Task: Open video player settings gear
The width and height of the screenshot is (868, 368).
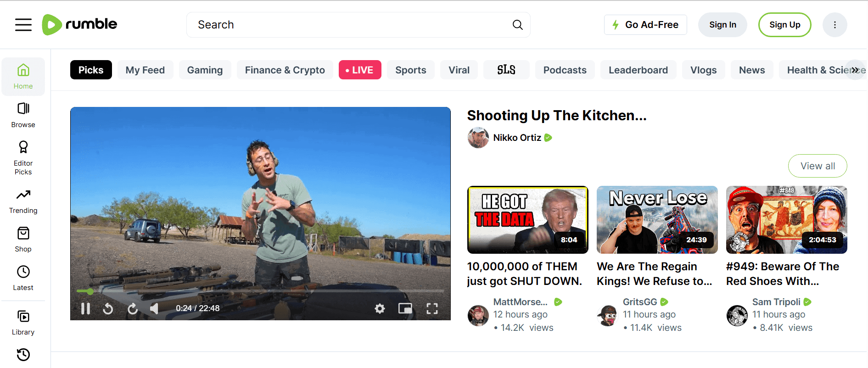Action: 380,309
